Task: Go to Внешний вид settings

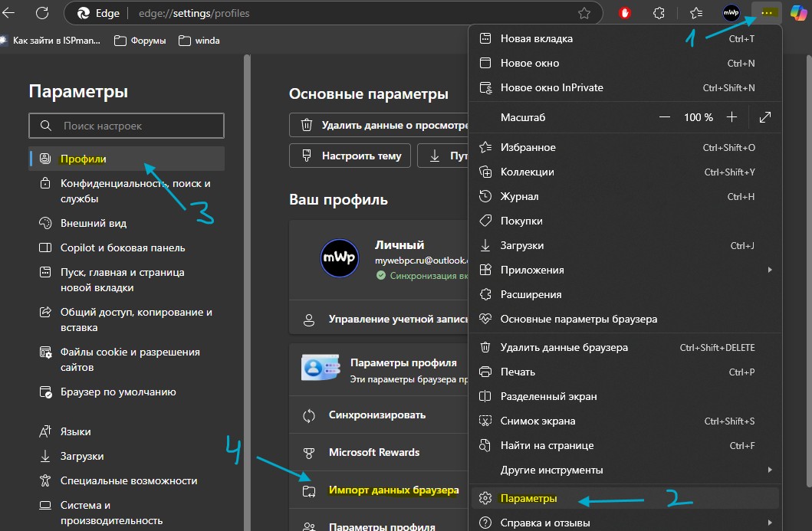Action: pos(127,223)
